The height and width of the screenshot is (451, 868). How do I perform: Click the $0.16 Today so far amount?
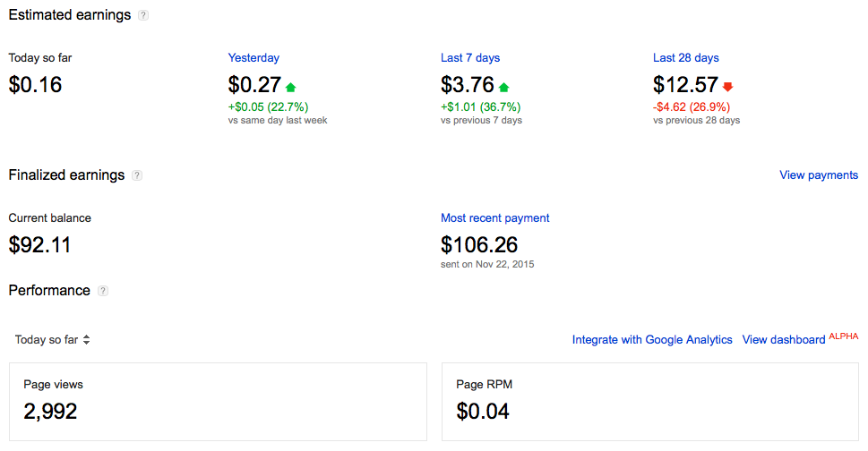click(x=35, y=85)
